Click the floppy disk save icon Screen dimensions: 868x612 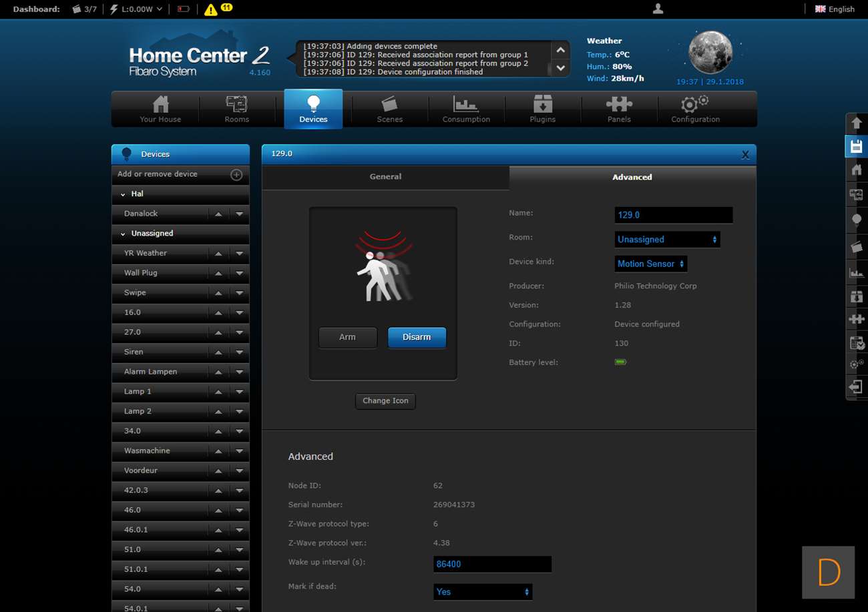[x=857, y=146]
